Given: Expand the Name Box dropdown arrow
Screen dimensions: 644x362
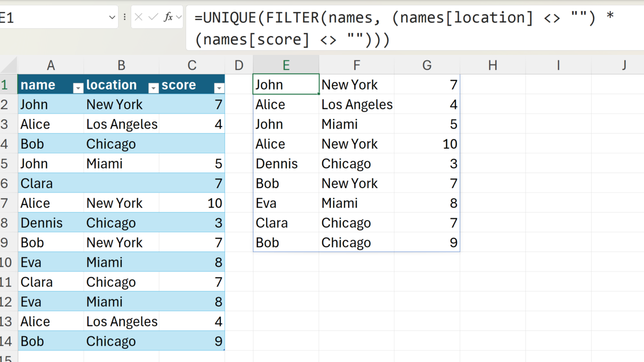Looking at the screenshot, I should click(x=112, y=17).
